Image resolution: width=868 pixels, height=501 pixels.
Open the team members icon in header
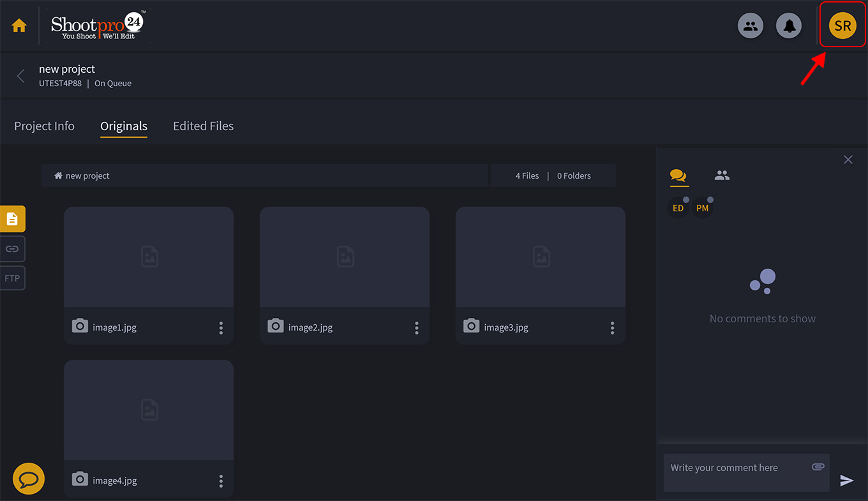pos(751,26)
